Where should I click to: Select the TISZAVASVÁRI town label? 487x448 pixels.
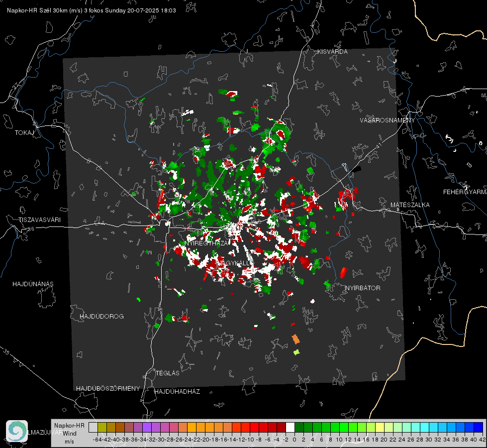tap(39, 220)
